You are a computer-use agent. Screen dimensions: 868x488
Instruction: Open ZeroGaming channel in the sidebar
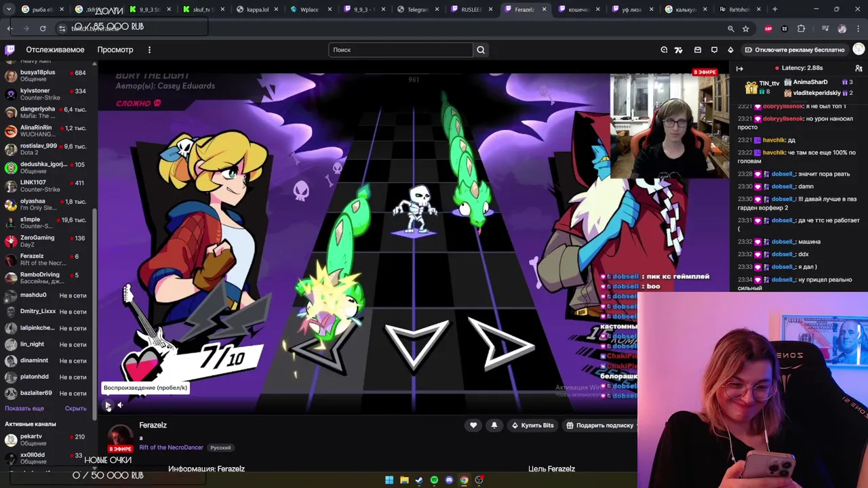click(x=46, y=241)
